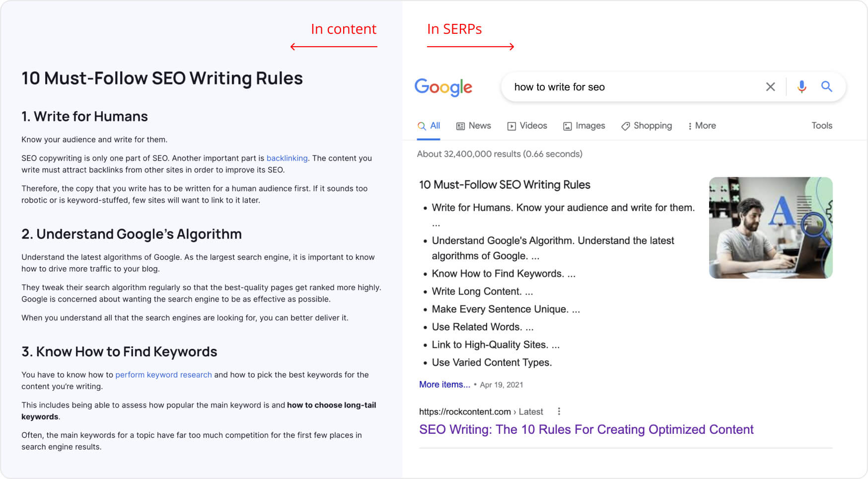Open the Tools search options

821,126
